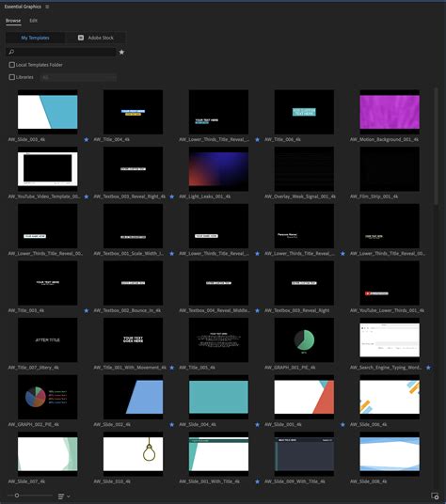
Task: Select AW_Slide_001_4k thumbnail
Action: [x=304, y=397]
